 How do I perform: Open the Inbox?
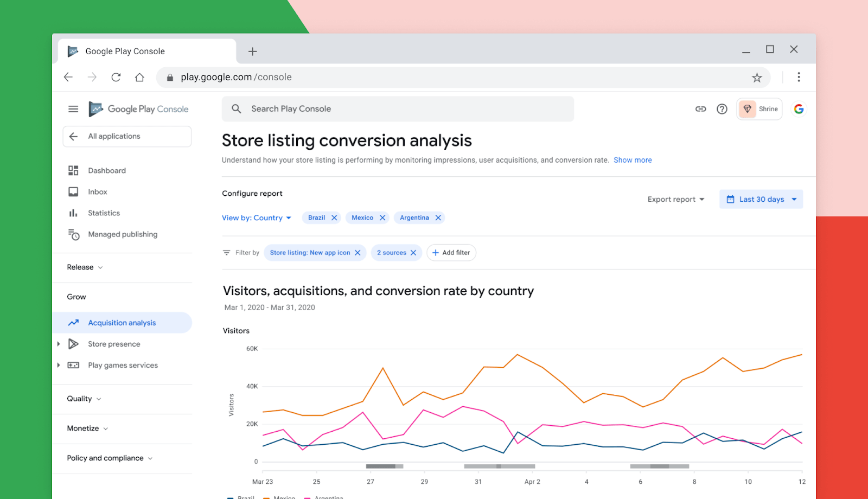pos(97,191)
